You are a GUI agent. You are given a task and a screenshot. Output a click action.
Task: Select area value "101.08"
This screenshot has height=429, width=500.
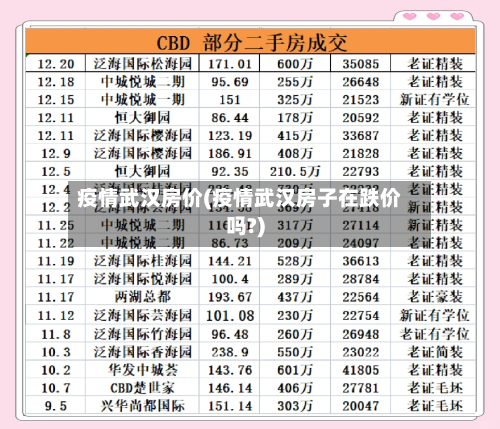(x=230, y=316)
